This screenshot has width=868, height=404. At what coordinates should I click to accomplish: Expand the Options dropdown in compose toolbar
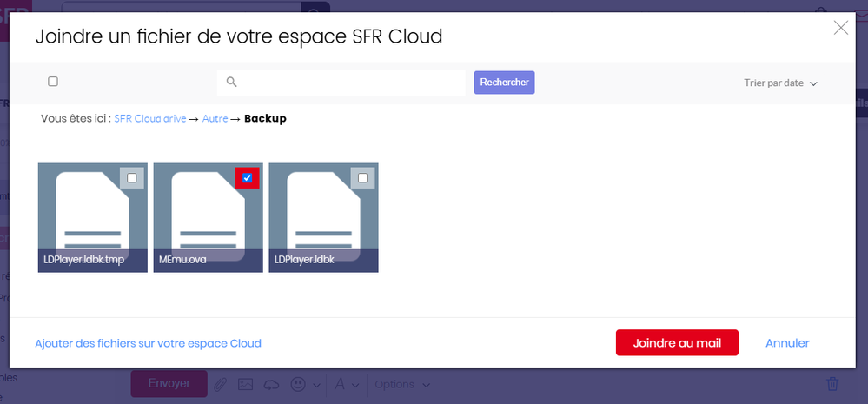tap(402, 384)
